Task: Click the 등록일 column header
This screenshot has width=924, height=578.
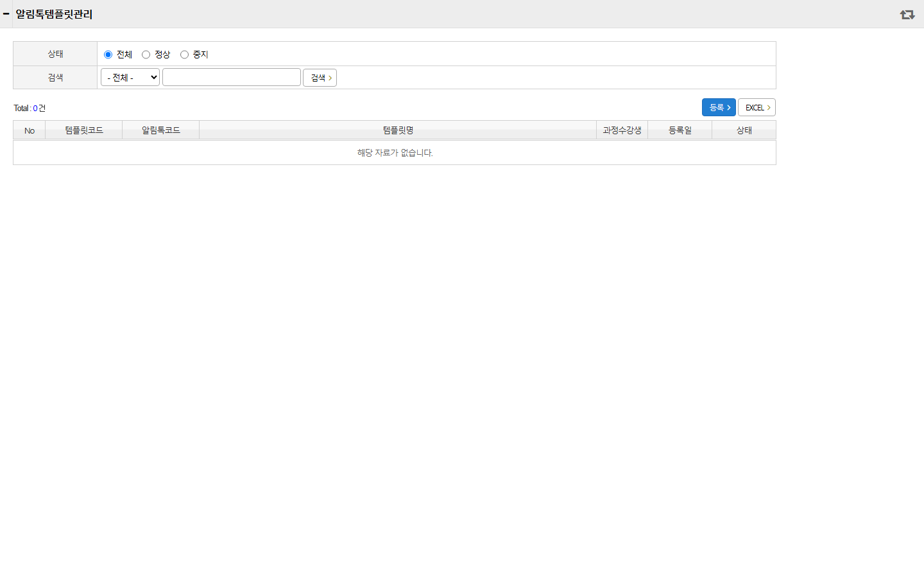Action: coord(680,130)
